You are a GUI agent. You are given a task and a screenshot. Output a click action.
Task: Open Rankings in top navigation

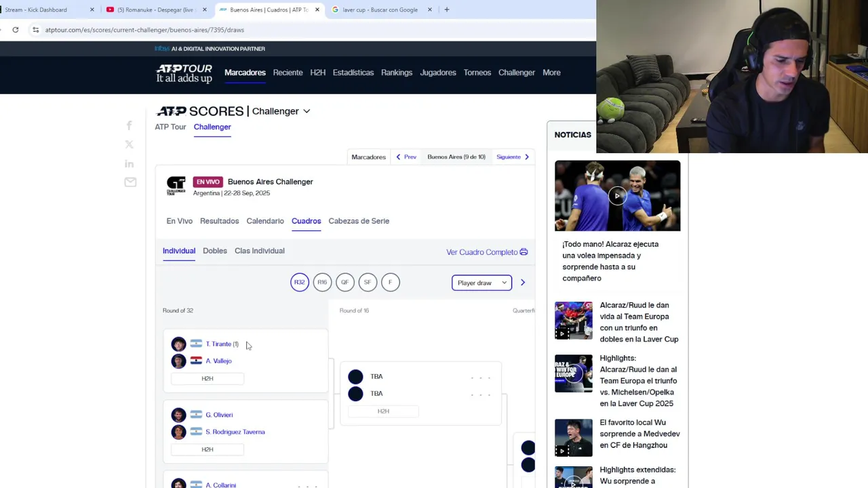[397, 73]
